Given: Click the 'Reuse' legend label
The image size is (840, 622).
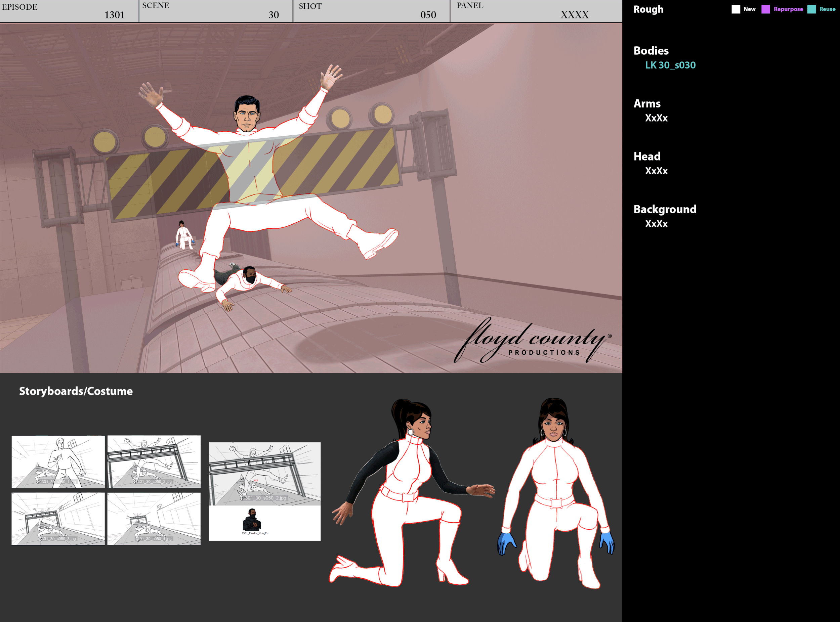Looking at the screenshot, I should click(x=827, y=9).
